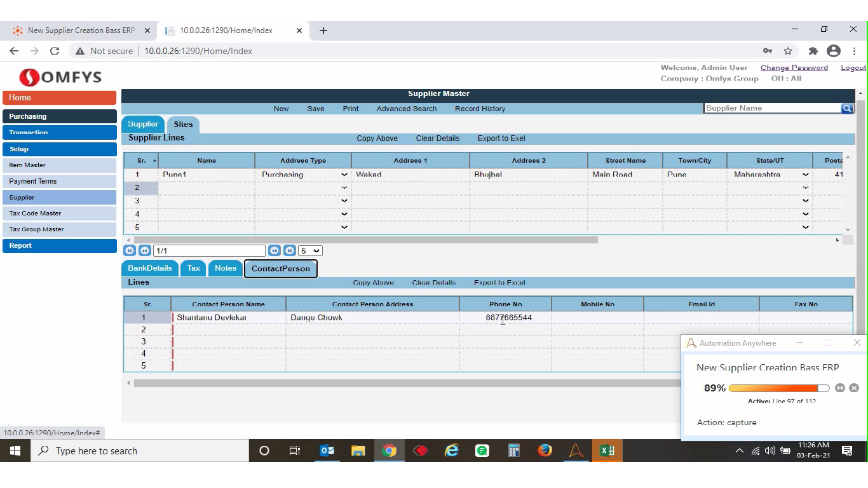Image resolution: width=868 pixels, height=488 pixels.
Task: Open the page size dropdown showing 5
Action: click(x=311, y=251)
